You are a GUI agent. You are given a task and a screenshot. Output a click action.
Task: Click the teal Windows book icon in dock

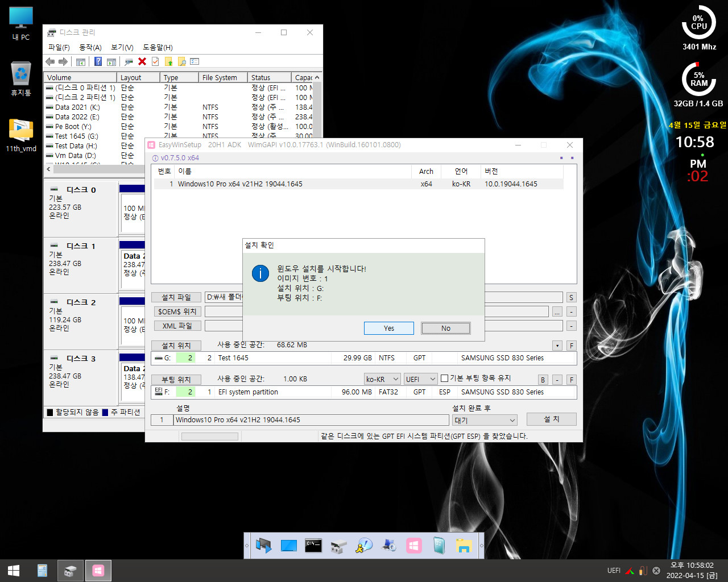(439, 546)
